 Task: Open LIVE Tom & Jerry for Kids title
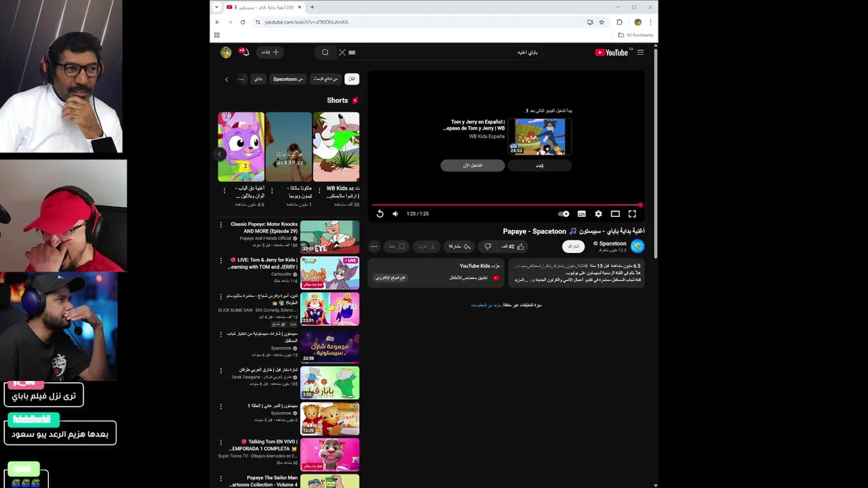pyautogui.click(x=264, y=264)
